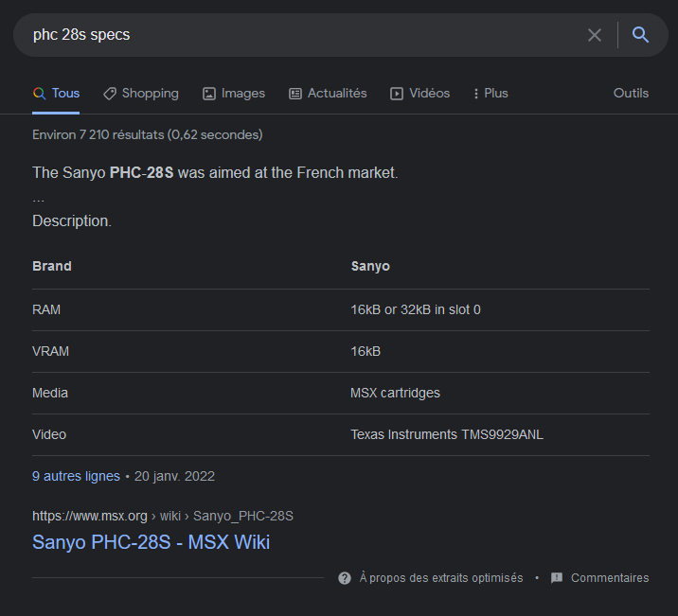Click the '20 janv. 2022' date text
The image size is (678, 616).
click(174, 476)
